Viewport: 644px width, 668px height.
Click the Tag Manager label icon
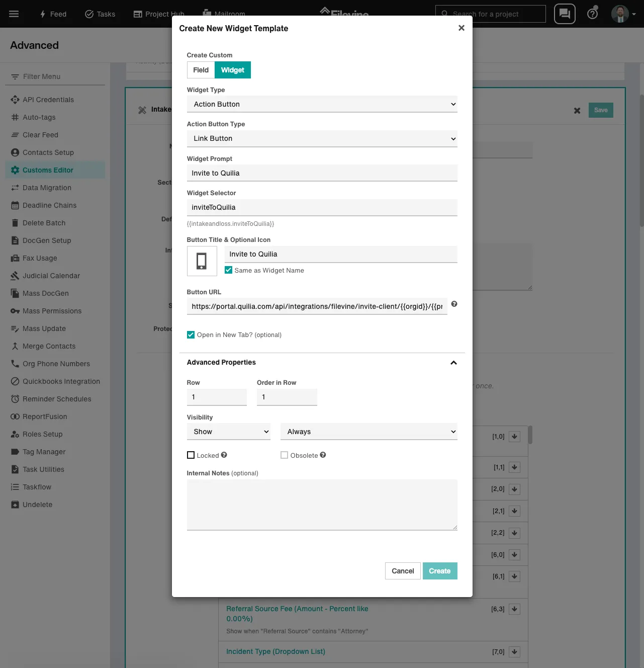[15, 452]
